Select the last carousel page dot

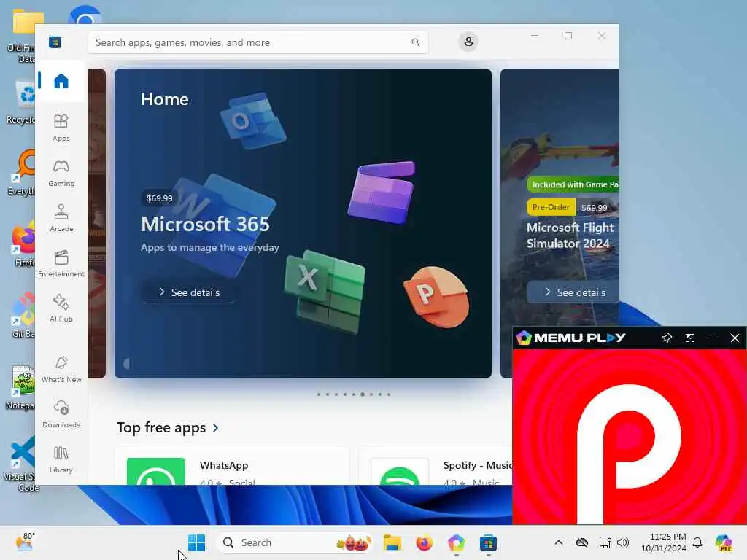(x=389, y=394)
